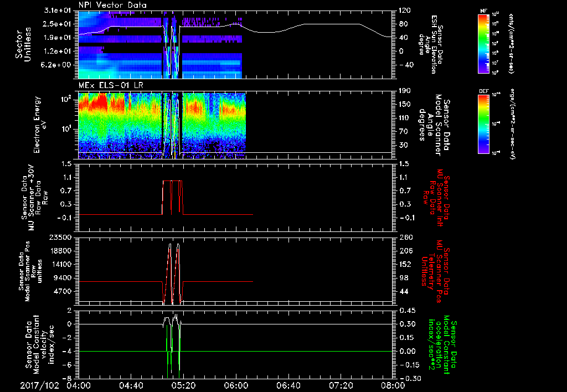Select the "NPI Vector Data" panel title
Viewport: 567px width, 392px height.
[112, 5]
